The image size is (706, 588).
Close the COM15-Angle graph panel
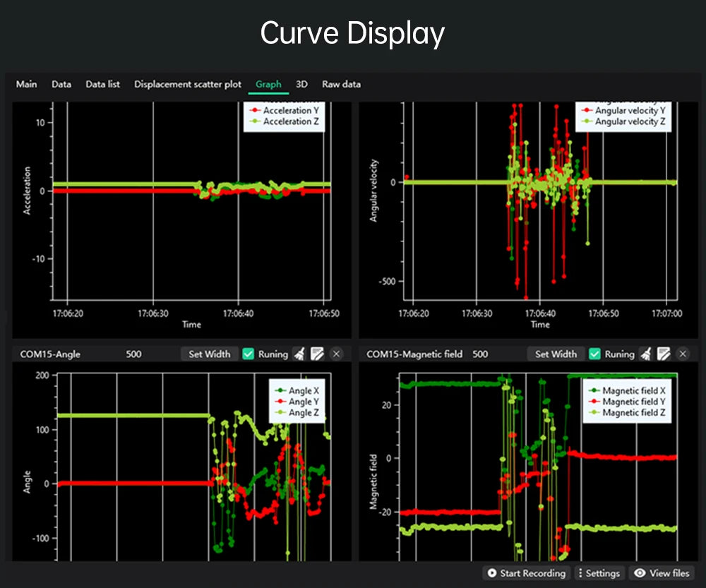coord(336,354)
